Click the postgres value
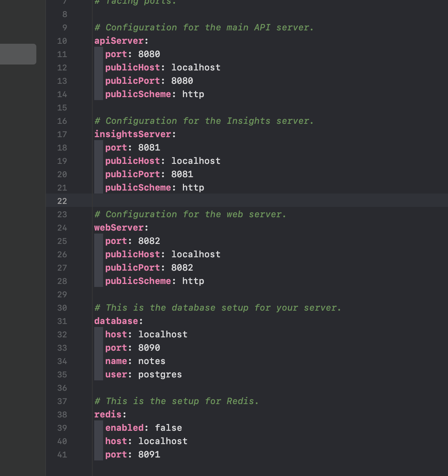This screenshot has height=476, width=448. 160,374
